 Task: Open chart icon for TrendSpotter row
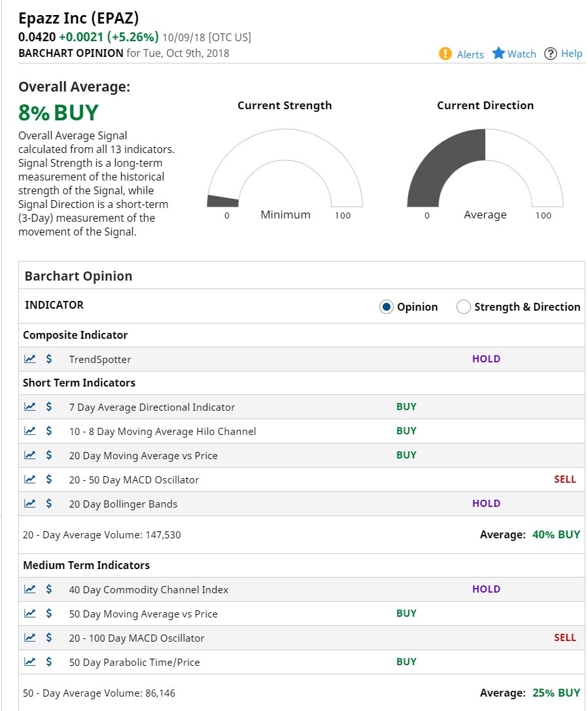[29, 359]
